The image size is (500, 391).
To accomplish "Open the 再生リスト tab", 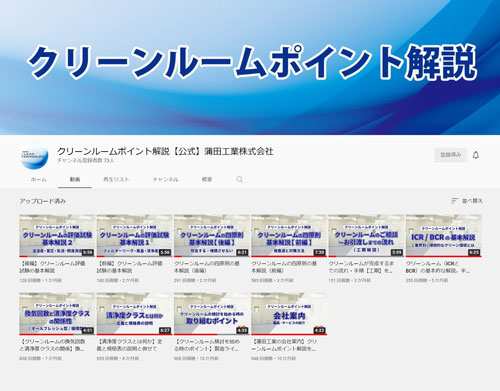I will [x=116, y=179].
